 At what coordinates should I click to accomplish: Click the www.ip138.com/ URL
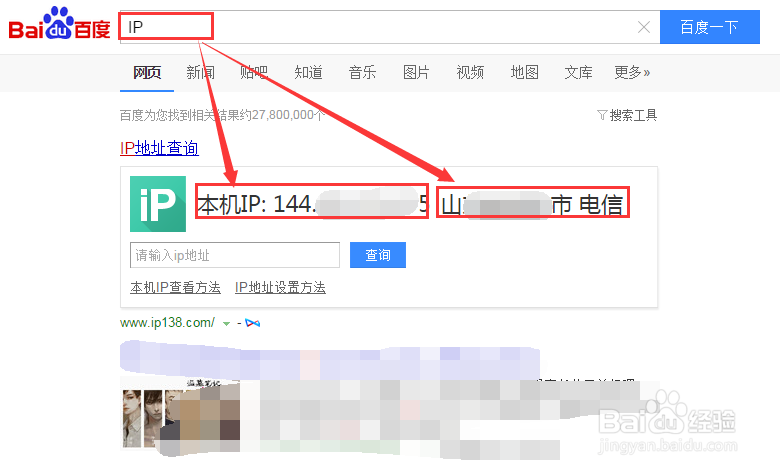[x=167, y=323]
